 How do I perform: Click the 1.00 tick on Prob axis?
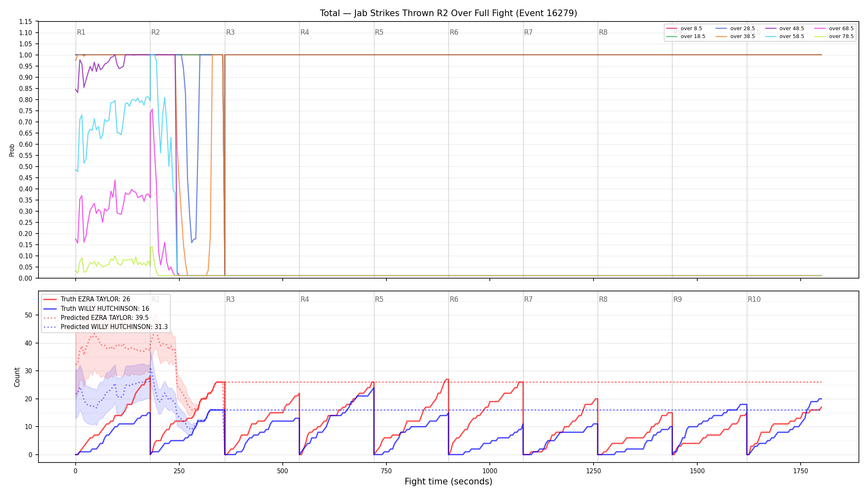tap(25, 55)
